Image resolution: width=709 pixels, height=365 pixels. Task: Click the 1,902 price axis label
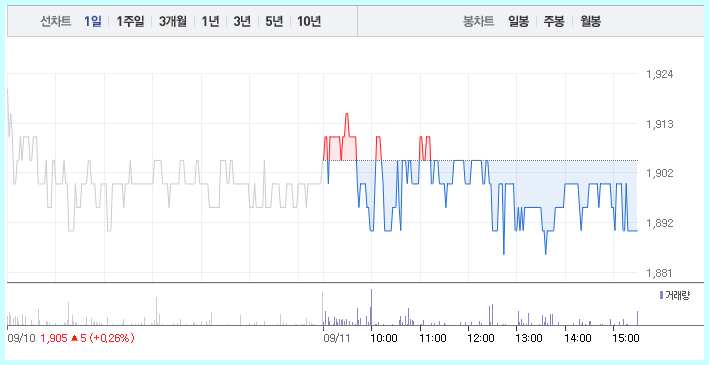[660, 173]
